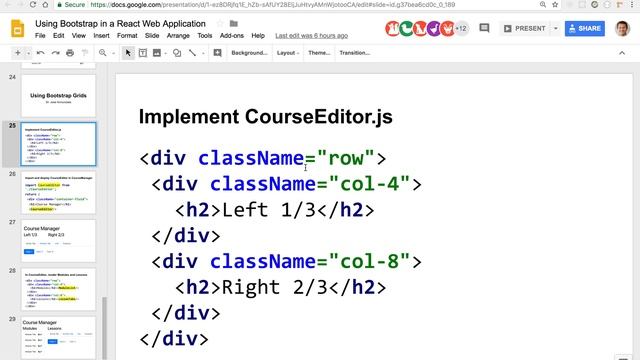640x360 pixels.
Task: Choose the Select arrow cursor tool
Action: [128, 53]
